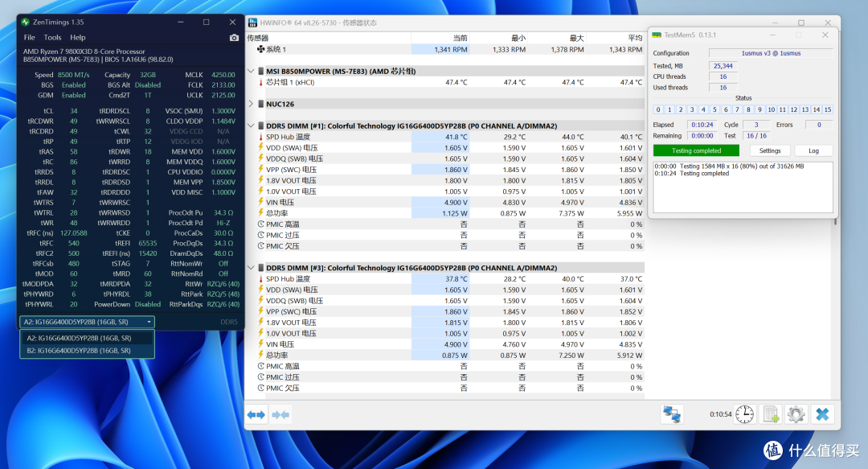Click the 传感器 column header in HWiNFO
This screenshot has height=469, width=868.
pos(328,38)
